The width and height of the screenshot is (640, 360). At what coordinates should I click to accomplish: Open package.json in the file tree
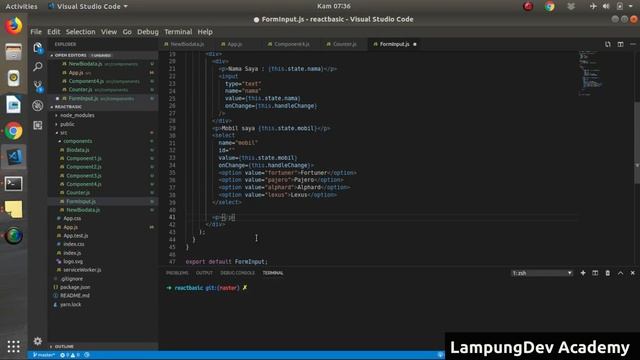(75, 287)
